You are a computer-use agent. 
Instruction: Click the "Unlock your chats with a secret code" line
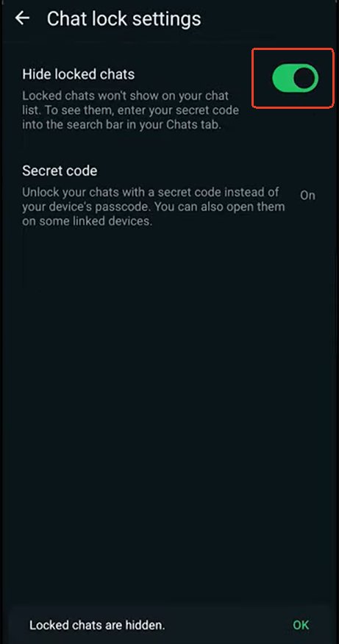151,192
